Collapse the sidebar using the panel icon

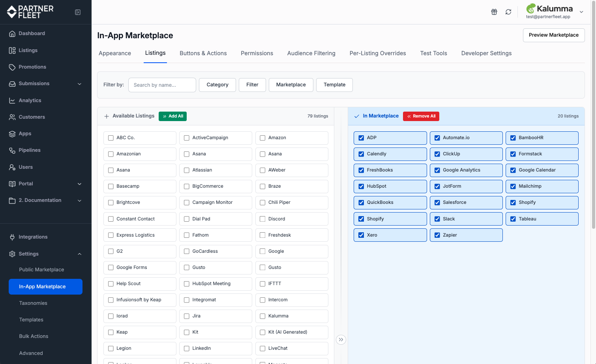point(78,12)
